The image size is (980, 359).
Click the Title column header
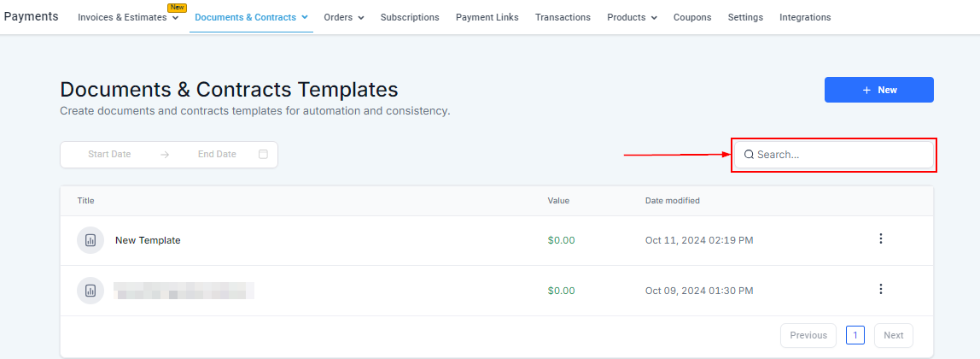pos(85,201)
